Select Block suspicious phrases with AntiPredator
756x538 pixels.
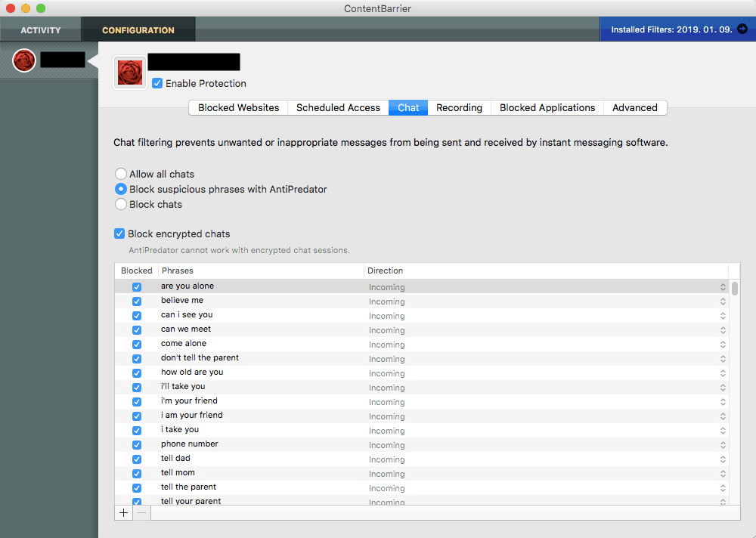[x=120, y=189]
